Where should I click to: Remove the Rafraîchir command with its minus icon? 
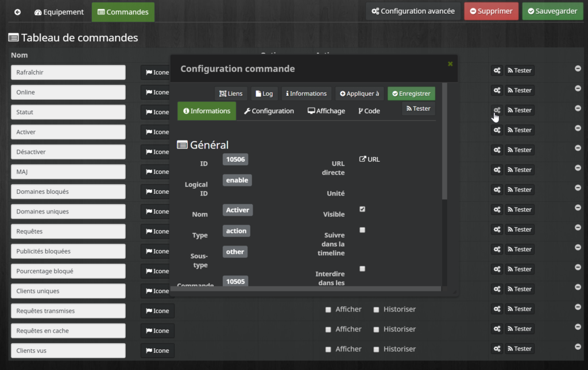[578, 68]
